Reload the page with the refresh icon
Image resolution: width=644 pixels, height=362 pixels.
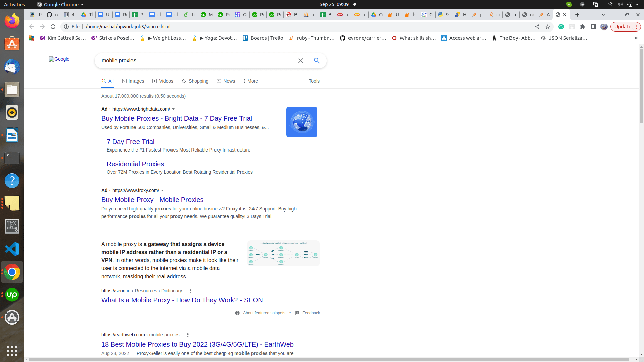pos(53,27)
